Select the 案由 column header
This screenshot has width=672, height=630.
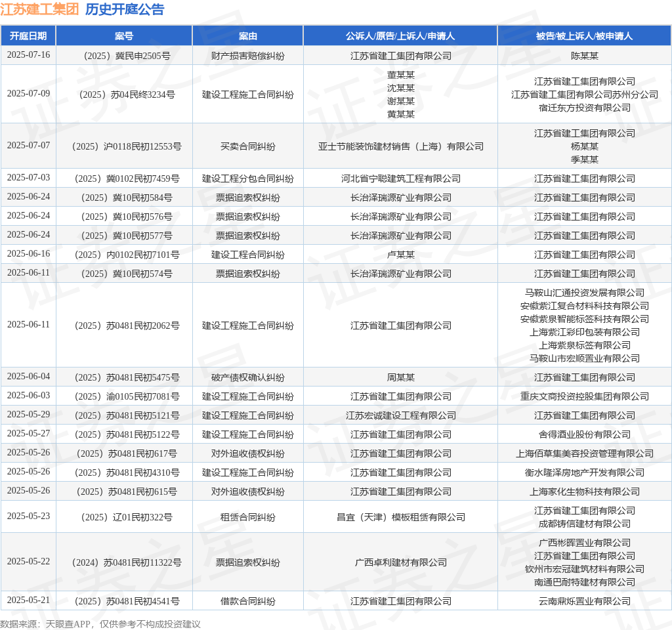click(247, 36)
